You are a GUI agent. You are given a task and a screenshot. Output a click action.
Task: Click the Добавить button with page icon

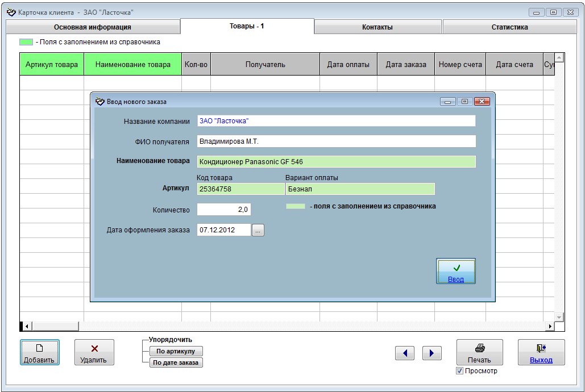pos(40,352)
